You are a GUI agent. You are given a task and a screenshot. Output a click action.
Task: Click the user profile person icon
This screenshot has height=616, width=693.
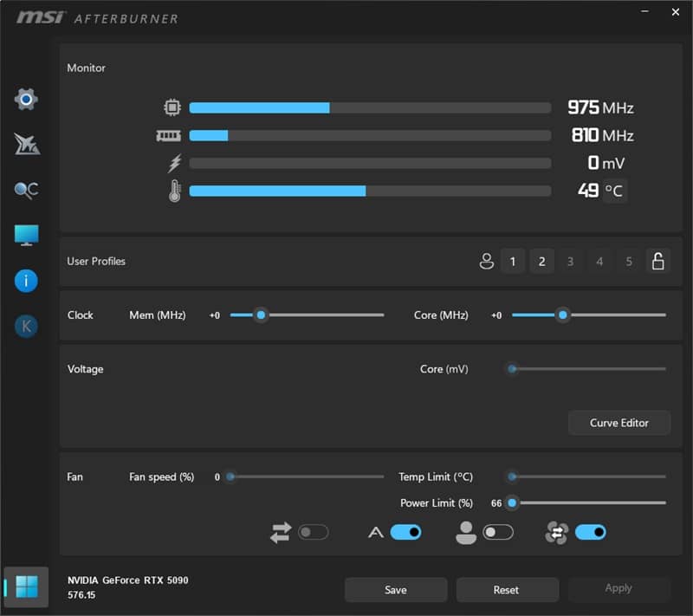[x=487, y=261]
